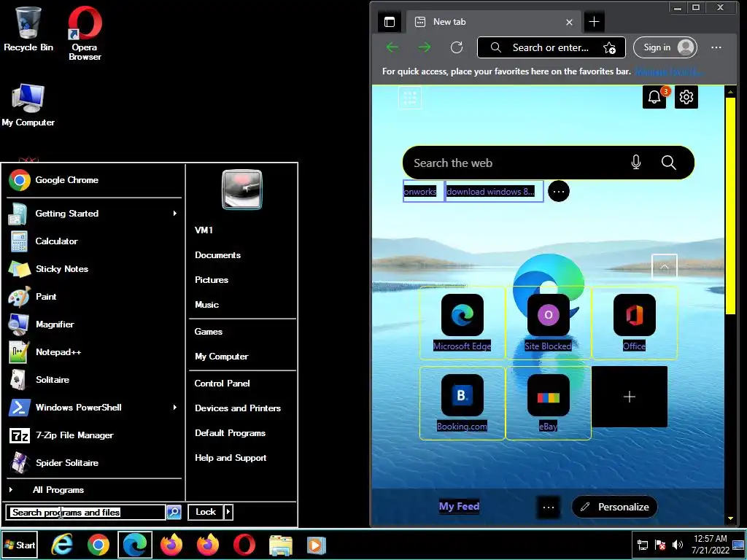The image size is (747, 560).
Task: Open the volume control in the system tray
Action: [x=677, y=545]
